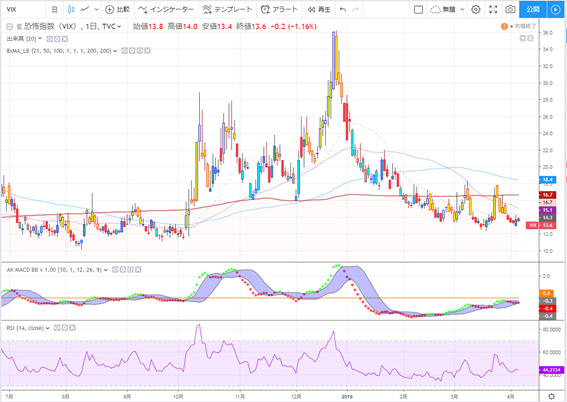
Task: Click the blue 18.4 price label
Action: [547, 180]
